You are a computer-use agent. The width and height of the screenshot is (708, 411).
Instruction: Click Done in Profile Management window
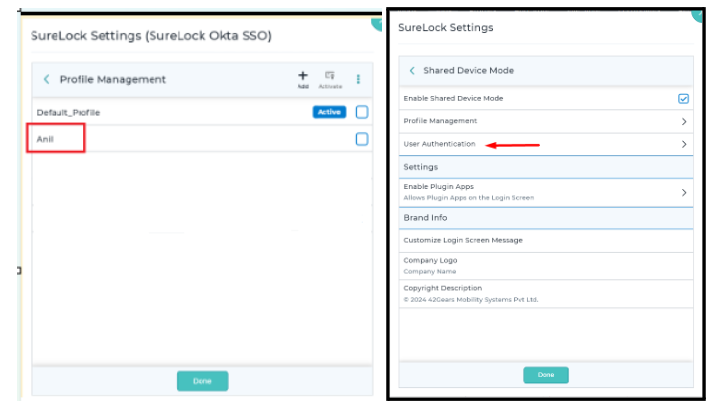(x=202, y=381)
